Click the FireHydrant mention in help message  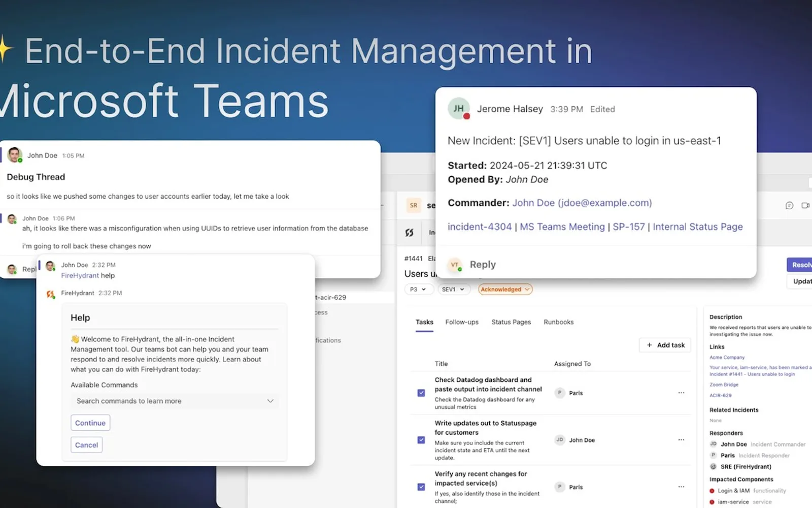tap(80, 275)
